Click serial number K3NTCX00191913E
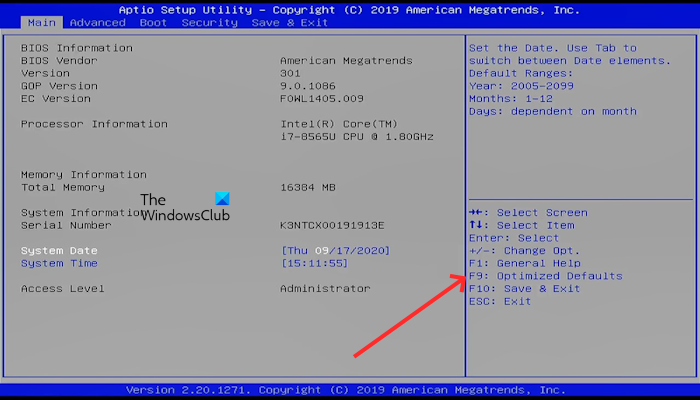This screenshot has height=400, width=700. pyautogui.click(x=332, y=225)
